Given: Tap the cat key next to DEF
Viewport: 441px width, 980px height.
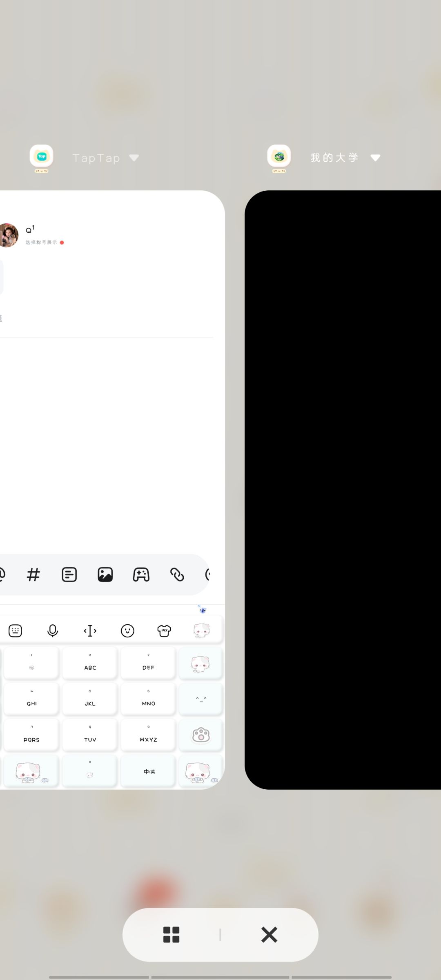Looking at the screenshot, I should pyautogui.click(x=201, y=663).
